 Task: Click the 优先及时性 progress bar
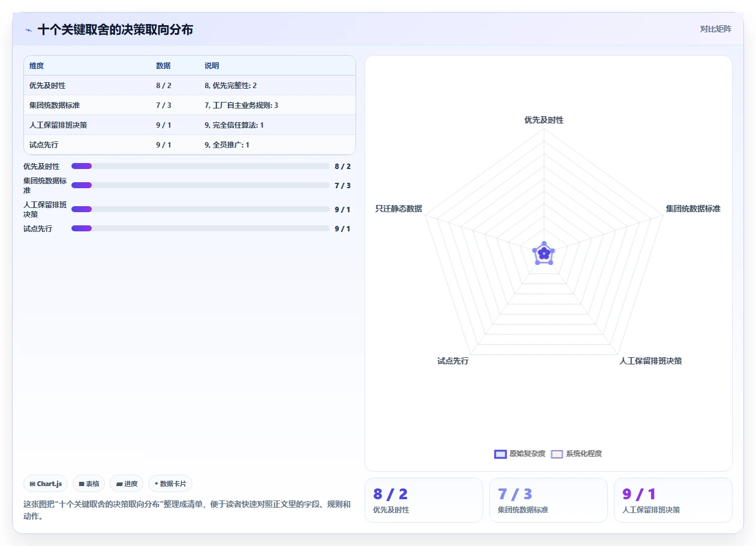(200, 166)
